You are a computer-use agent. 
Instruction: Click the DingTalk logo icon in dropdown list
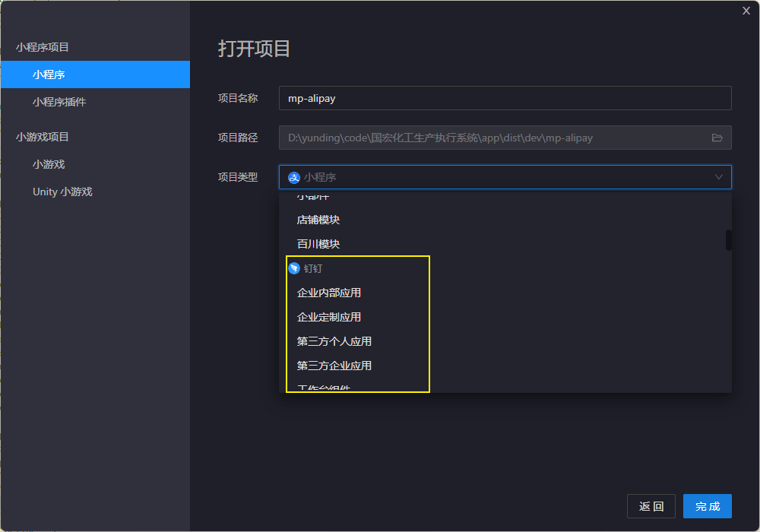[x=293, y=268]
